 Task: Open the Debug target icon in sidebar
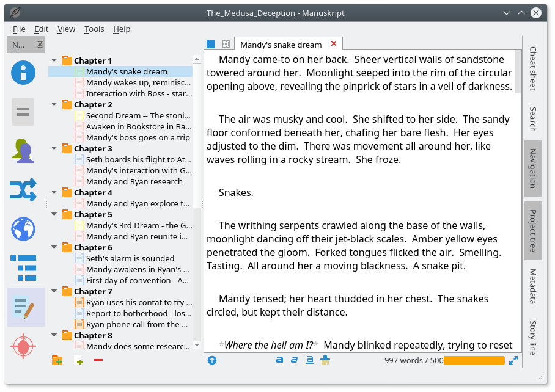[23, 346]
